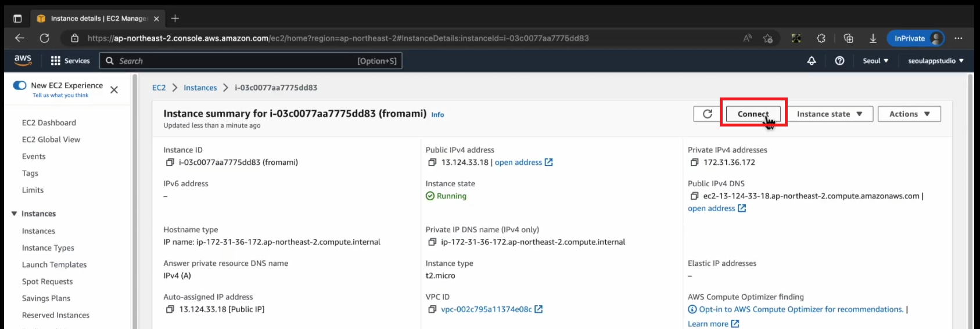Copy the Private IPv4 address
This screenshot has height=329, width=980.
tap(694, 162)
